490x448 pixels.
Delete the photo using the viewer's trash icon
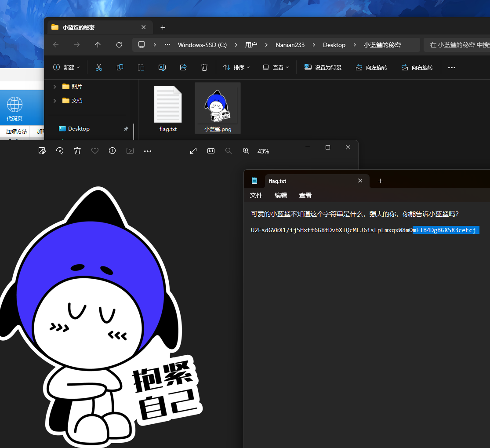pos(77,151)
